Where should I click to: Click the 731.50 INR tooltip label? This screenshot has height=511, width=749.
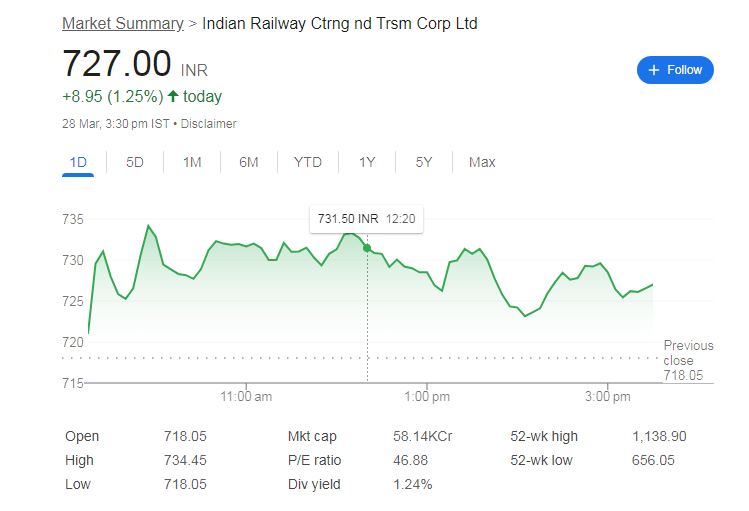point(348,219)
